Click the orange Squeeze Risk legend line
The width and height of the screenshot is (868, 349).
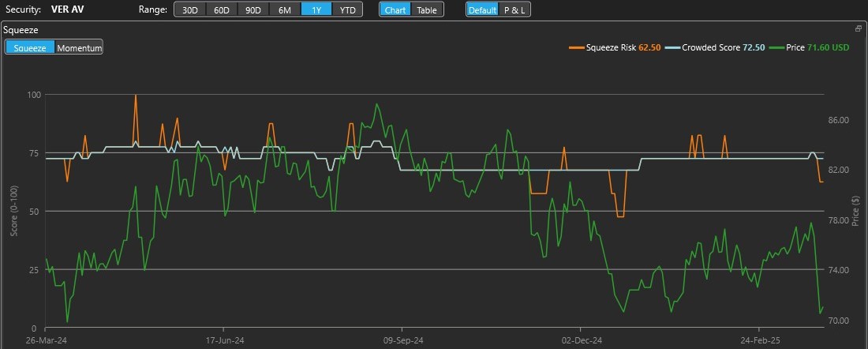point(576,47)
